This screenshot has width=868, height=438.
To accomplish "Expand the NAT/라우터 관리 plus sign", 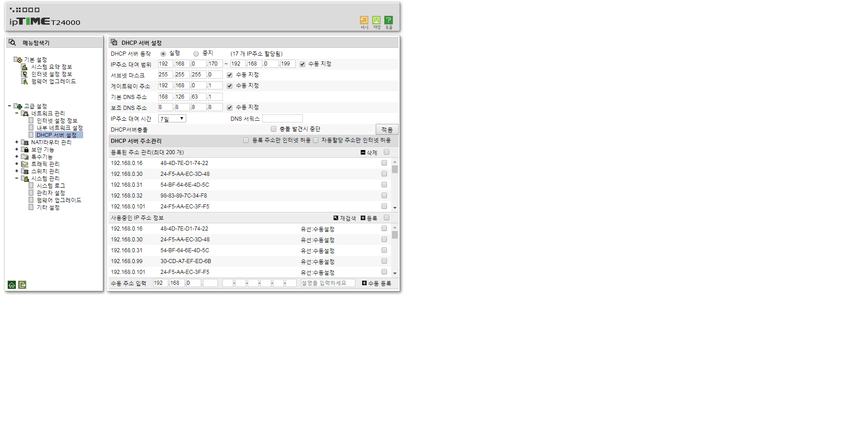I will [17, 142].
